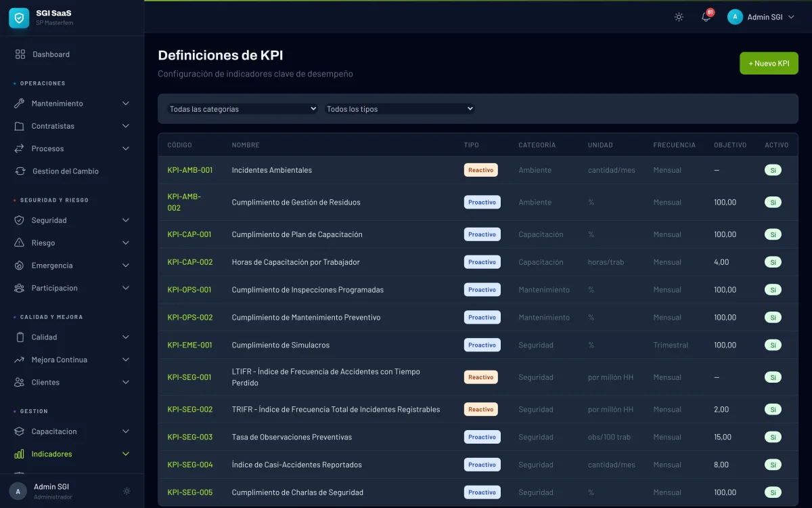Click the notification bell icon
This screenshot has width=812, height=508.
[x=705, y=17]
